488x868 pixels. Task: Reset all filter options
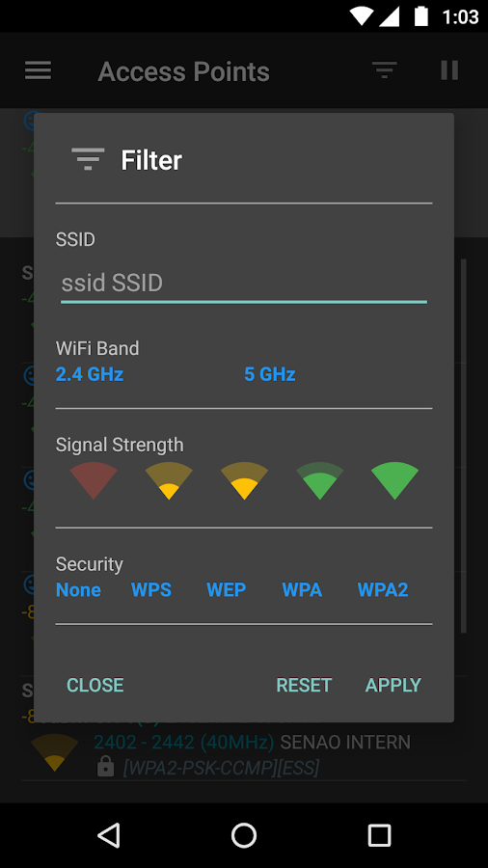304,686
